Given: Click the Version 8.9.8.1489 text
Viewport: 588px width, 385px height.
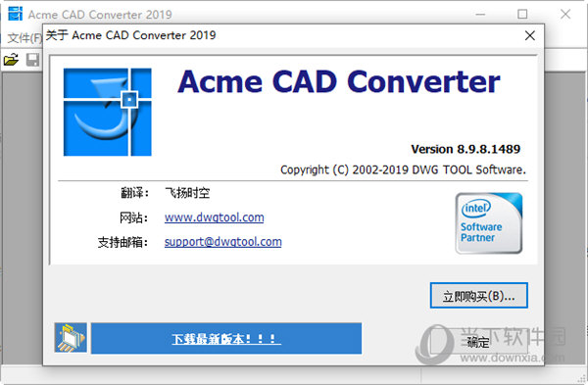Looking at the screenshot, I should point(465,149).
